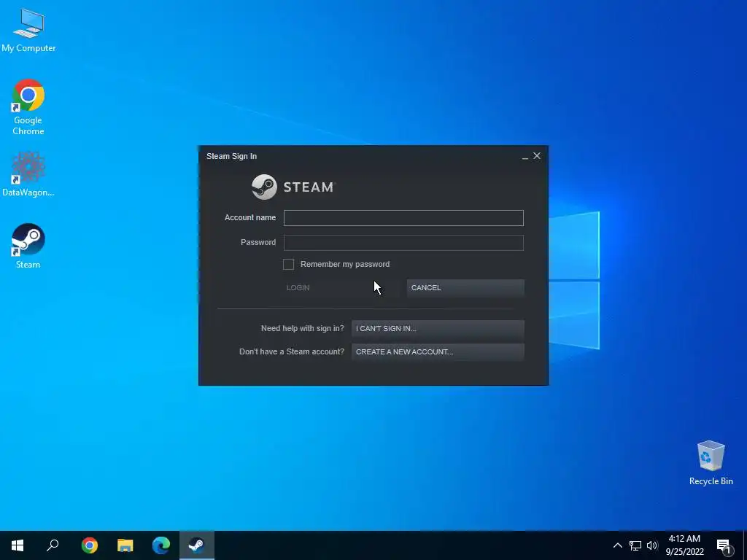Select the Recycle Bin icon

pos(711,463)
